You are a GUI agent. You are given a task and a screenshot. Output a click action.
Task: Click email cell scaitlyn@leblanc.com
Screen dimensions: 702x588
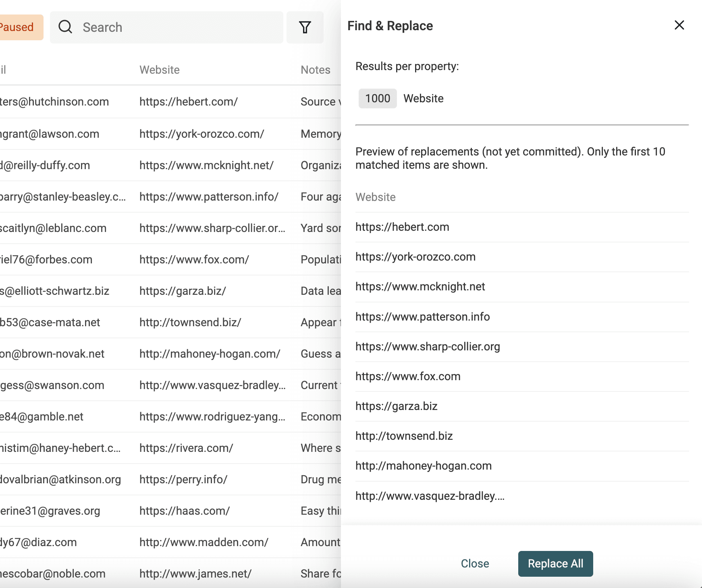pyautogui.click(x=53, y=228)
